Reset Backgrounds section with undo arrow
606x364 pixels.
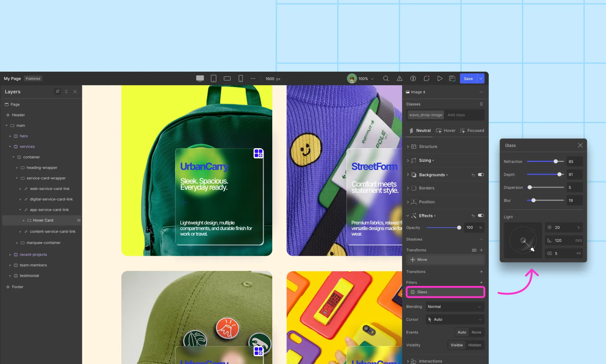(473, 175)
